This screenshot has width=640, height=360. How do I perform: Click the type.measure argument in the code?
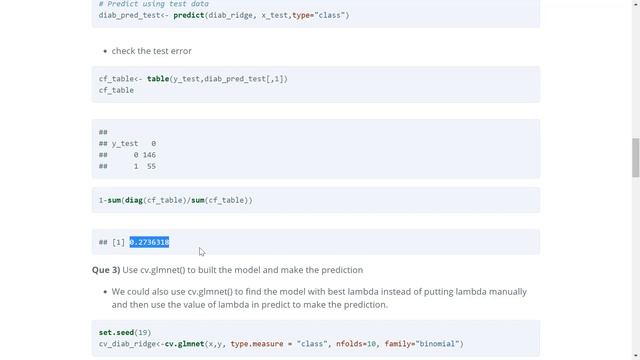pos(257,344)
